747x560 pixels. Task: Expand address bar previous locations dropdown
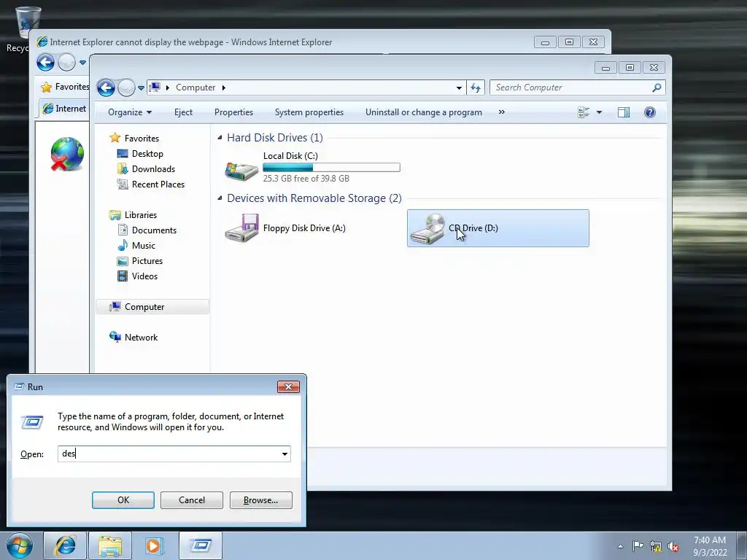[459, 88]
